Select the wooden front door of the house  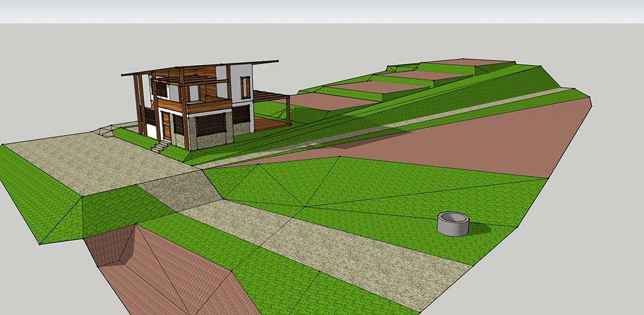[166, 126]
